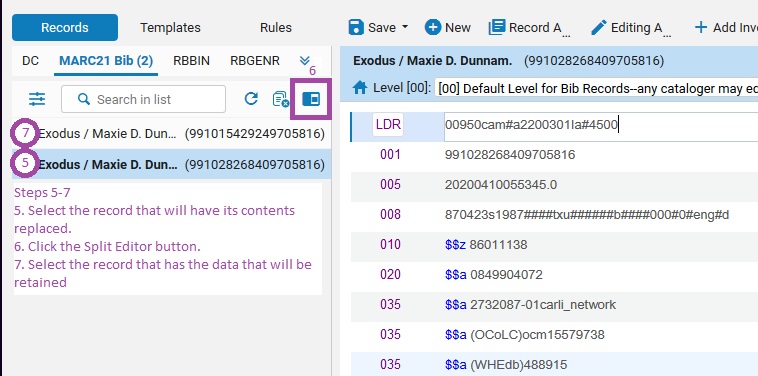Switch to Templates tab
758x376 pixels.
170,28
